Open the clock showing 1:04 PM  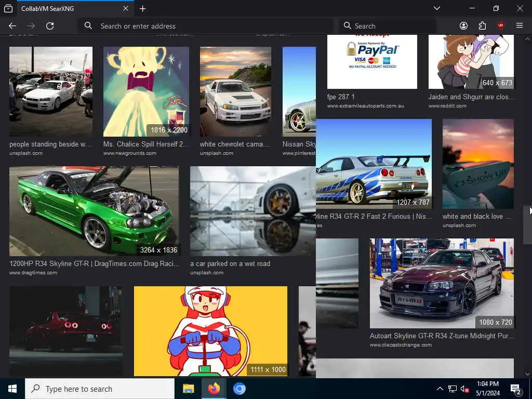(x=487, y=389)
